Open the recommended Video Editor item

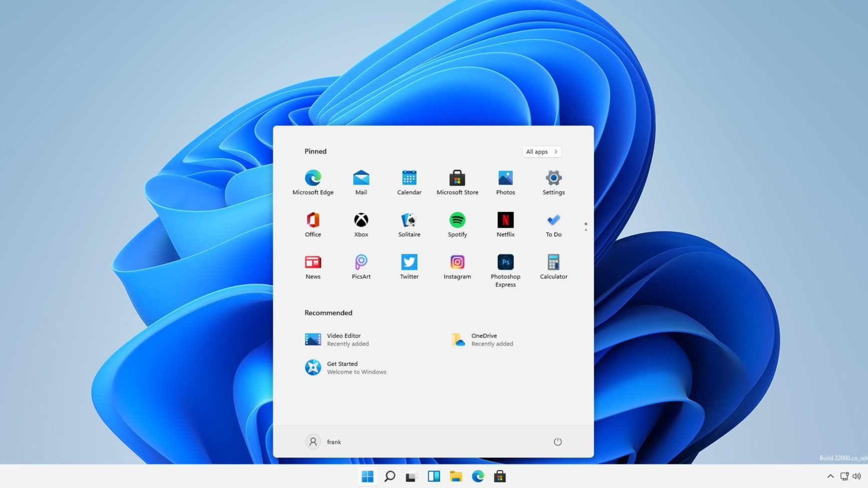click(x=337, y=340)
